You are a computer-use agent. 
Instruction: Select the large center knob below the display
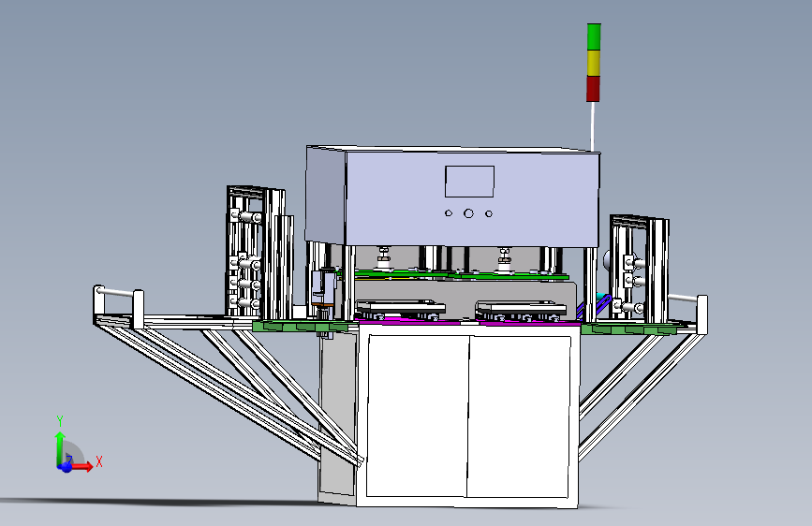[468, 213]
